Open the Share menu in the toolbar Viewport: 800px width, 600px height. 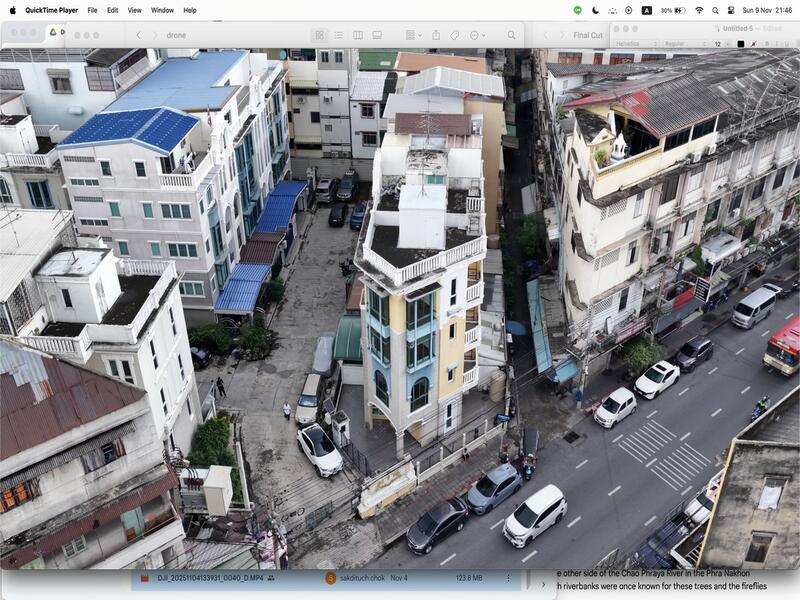point(436,36)
